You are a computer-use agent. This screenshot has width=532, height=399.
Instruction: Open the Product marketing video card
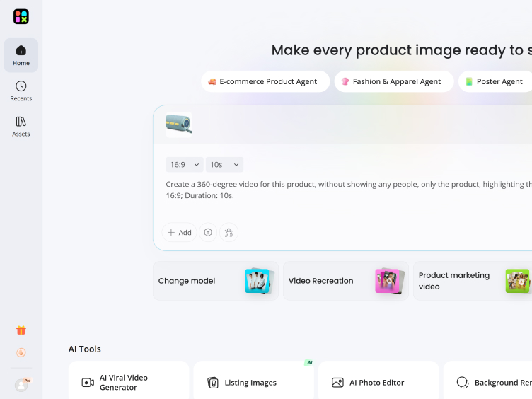473,281
